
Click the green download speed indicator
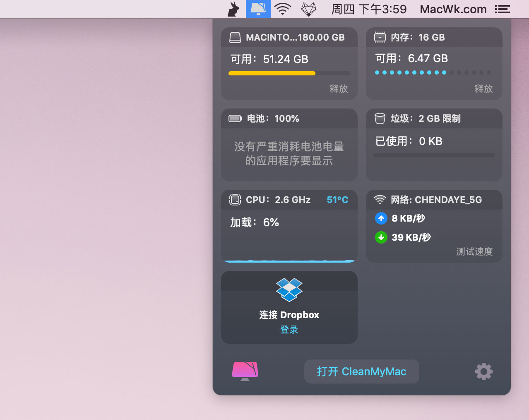point(381,237)
